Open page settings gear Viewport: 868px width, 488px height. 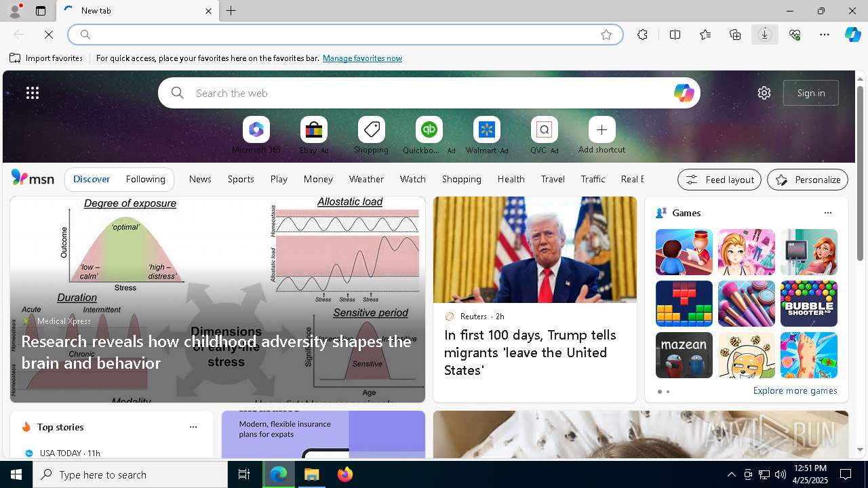pos(764,93)
